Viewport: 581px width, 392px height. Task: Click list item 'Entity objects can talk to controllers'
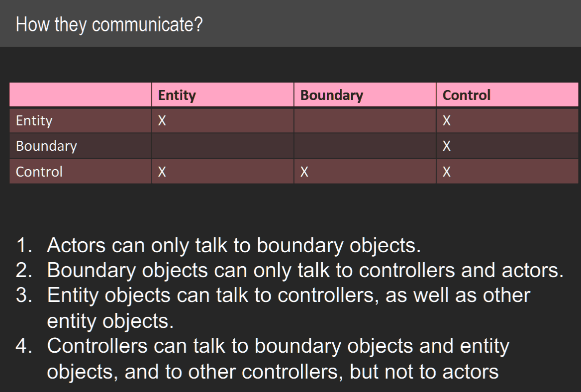click(x=289, y=308)
